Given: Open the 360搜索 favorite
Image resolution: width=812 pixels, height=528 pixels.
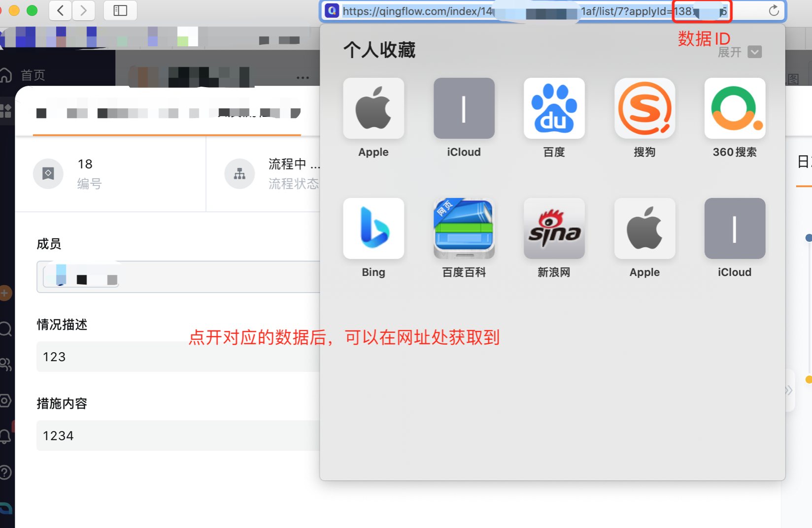Looking at the screenshot, I should tap(735, 108).
